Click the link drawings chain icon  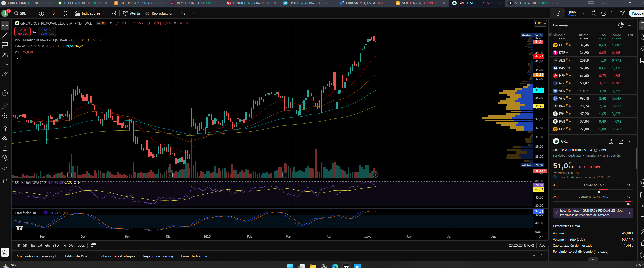5,167
